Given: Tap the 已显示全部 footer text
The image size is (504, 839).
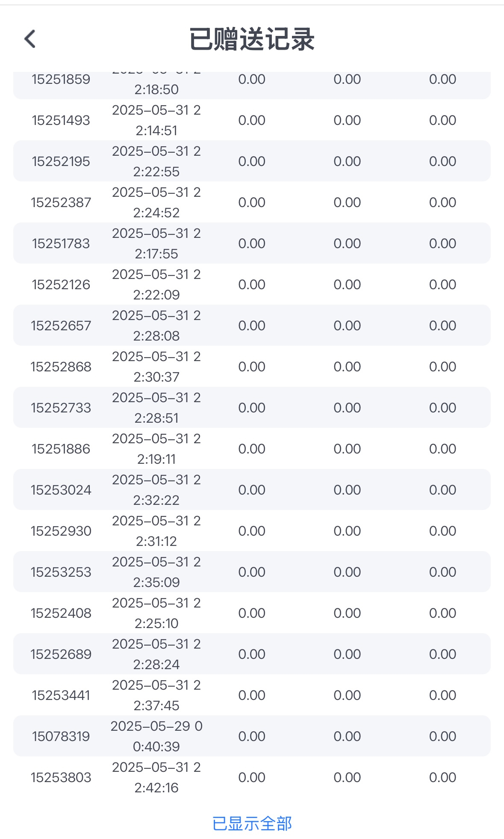Looking at the screenshot, I should tap(252, 824).
